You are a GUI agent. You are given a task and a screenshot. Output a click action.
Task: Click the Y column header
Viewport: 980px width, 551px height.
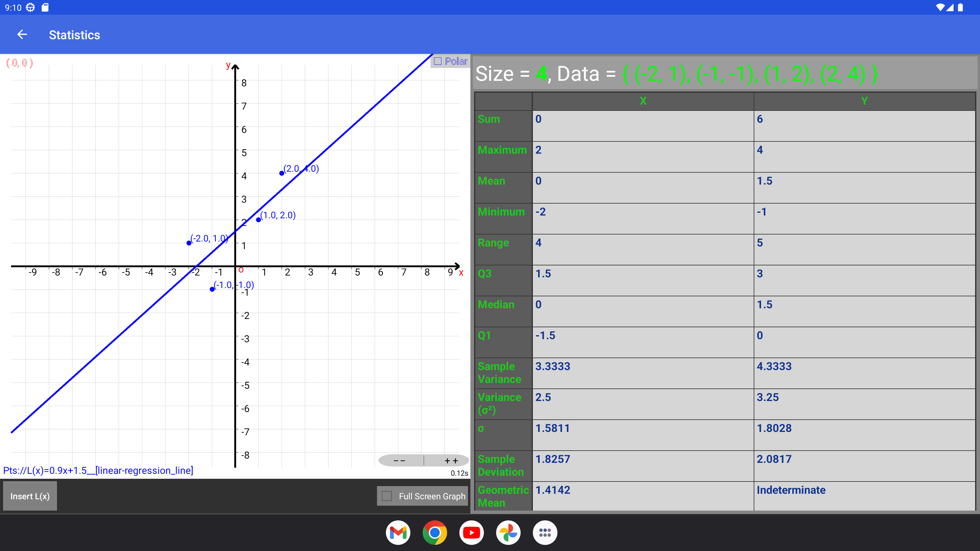point(864,101)
